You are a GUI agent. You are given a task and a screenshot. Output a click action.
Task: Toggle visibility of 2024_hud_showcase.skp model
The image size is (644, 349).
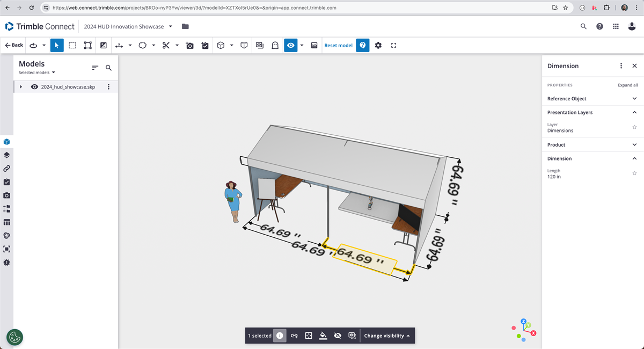coord(34,86)
